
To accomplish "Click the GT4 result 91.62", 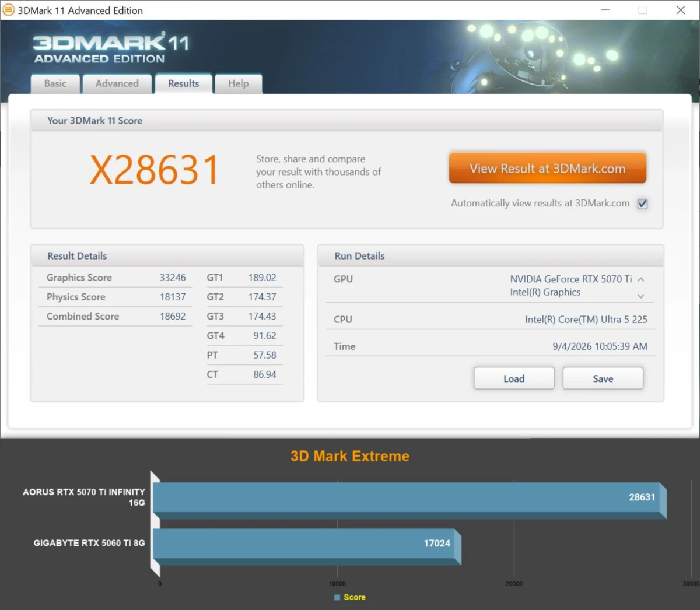I will [x=265, y=336].
